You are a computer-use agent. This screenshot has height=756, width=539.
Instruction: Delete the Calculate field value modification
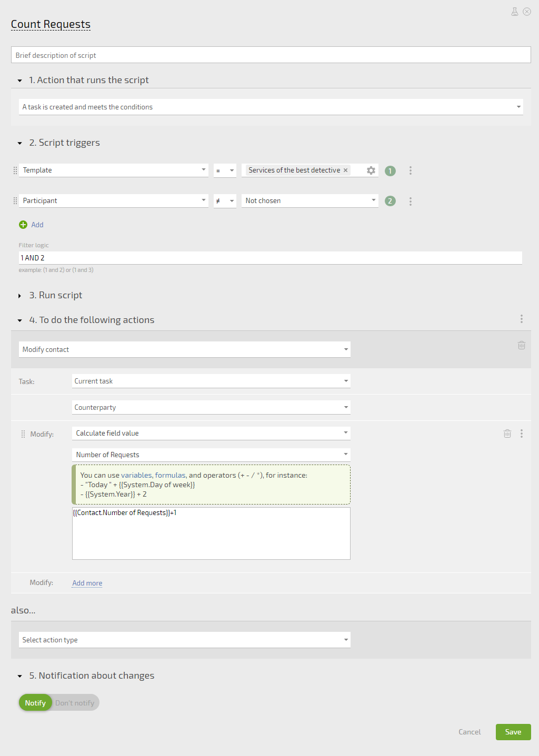(x=507, y=434)
